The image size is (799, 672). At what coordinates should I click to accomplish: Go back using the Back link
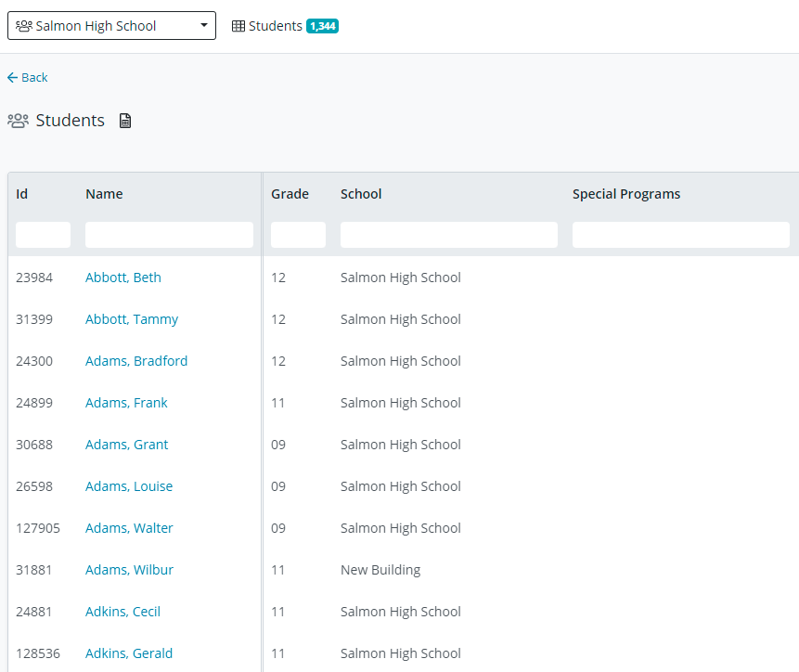click(34, 78)
